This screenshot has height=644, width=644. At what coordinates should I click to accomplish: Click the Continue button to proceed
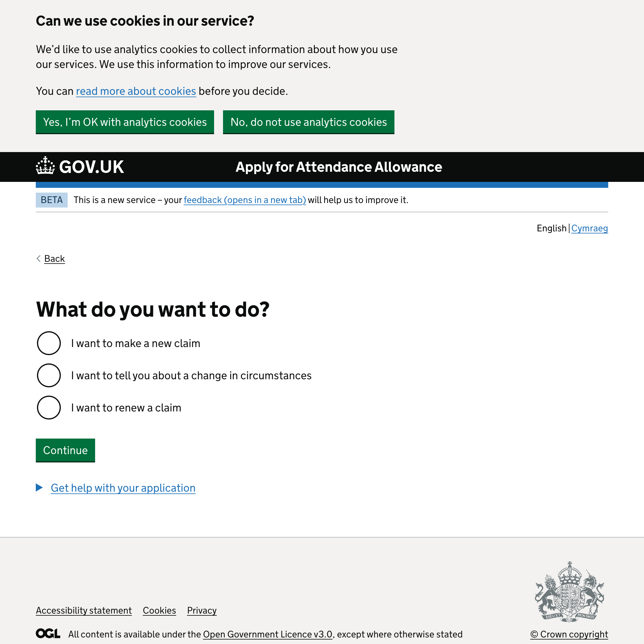65,450
